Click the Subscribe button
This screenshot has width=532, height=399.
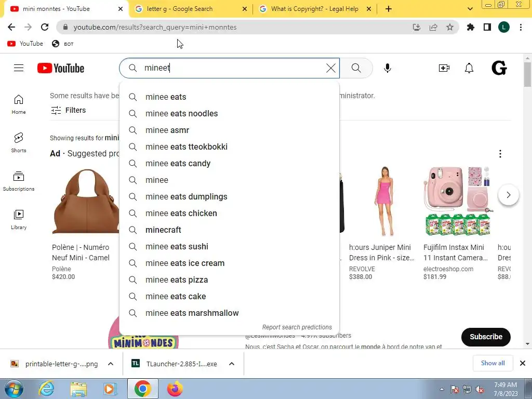point(486,337)
